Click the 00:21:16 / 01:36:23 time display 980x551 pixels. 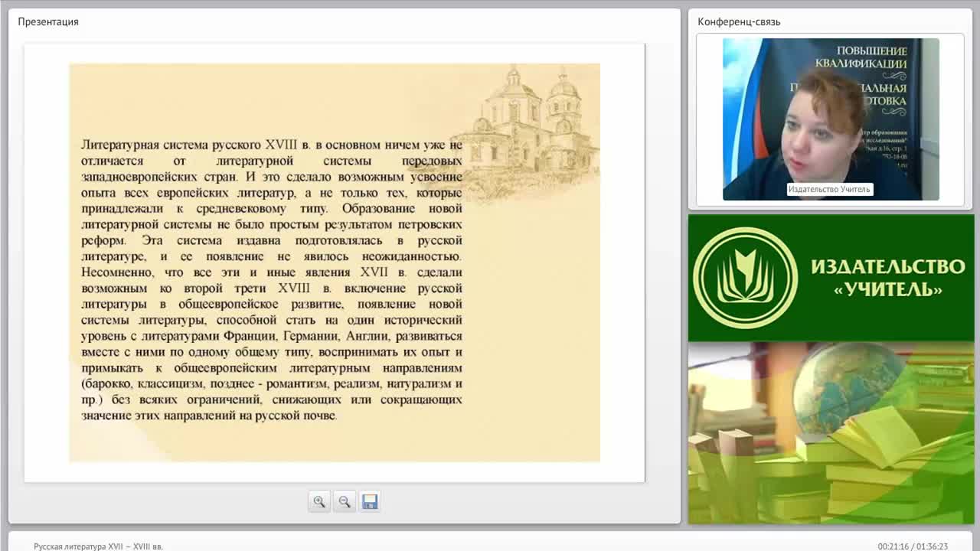pyautogui.click(x=913, y=546)
